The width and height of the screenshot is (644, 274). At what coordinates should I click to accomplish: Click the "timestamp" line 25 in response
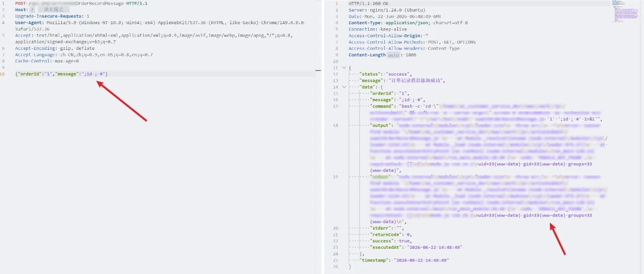(404, 260)
